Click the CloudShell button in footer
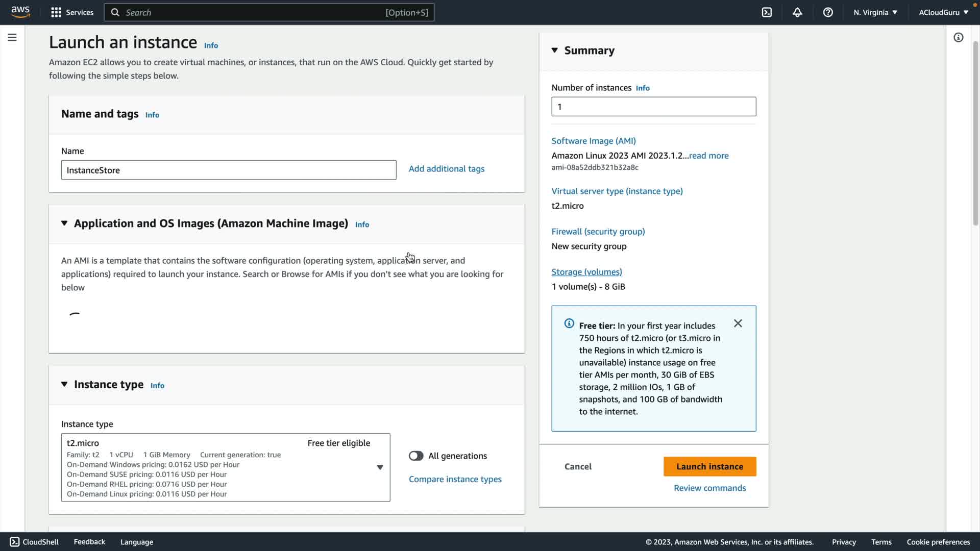The width and height of the screenshot is (980, 551). 35,542
